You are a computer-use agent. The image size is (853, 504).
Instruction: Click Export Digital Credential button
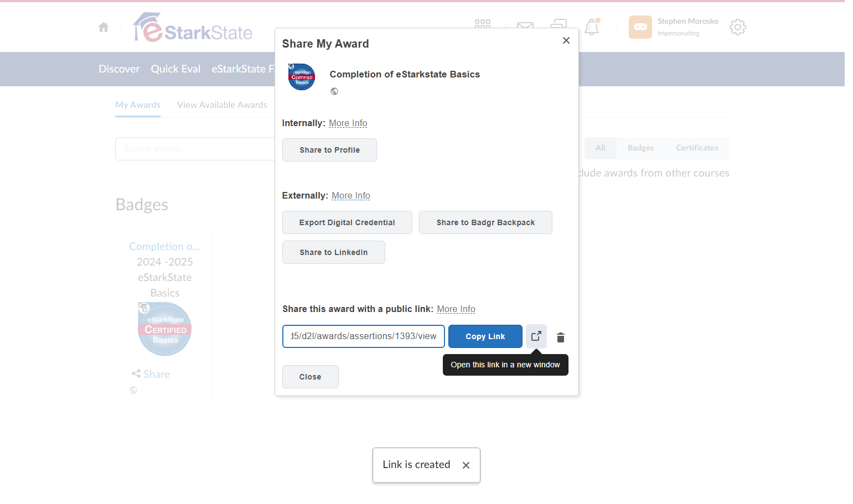click(347, 222)
